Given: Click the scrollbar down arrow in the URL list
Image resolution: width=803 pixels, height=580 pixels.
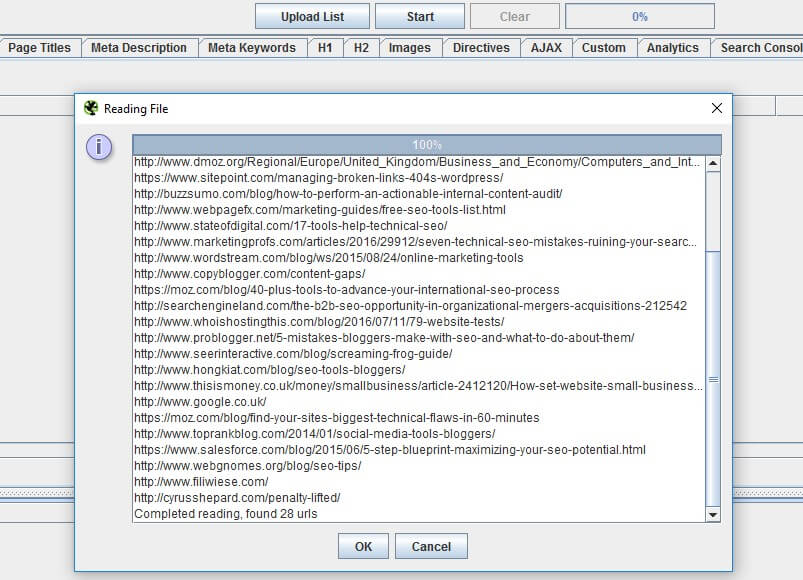Looking at the screenshot, I should (x=712, y=514).
